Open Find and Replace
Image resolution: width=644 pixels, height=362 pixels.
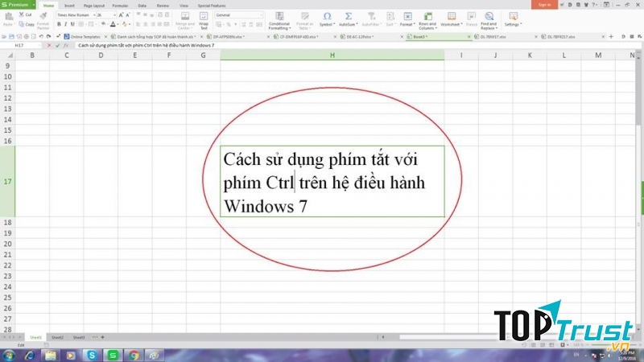click(x=489, y=21)
